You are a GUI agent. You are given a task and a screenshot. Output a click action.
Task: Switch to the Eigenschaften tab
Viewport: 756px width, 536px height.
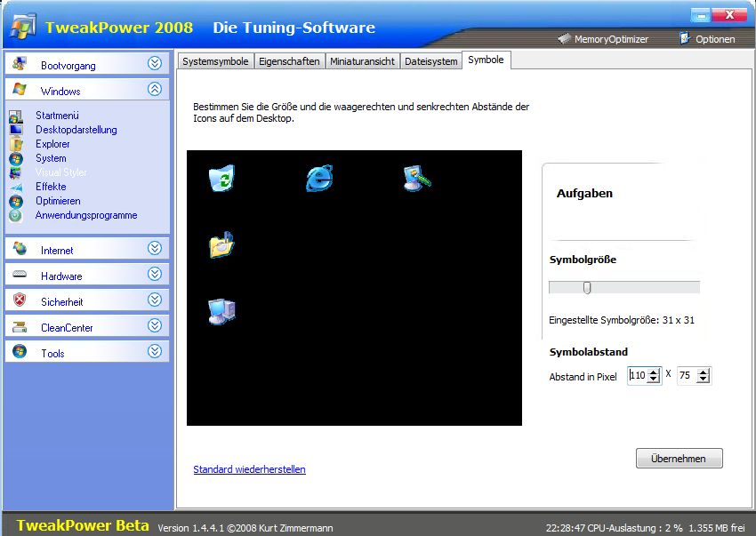[289, 61]
